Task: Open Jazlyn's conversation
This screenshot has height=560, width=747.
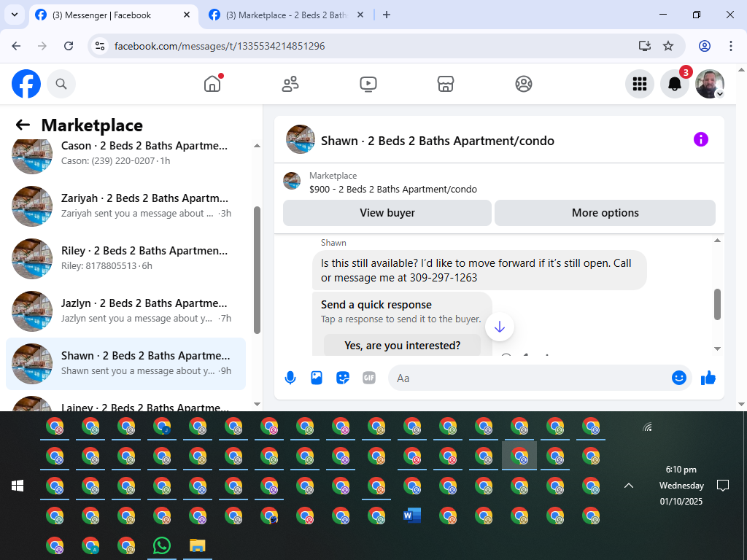Action: click(125, 311)
